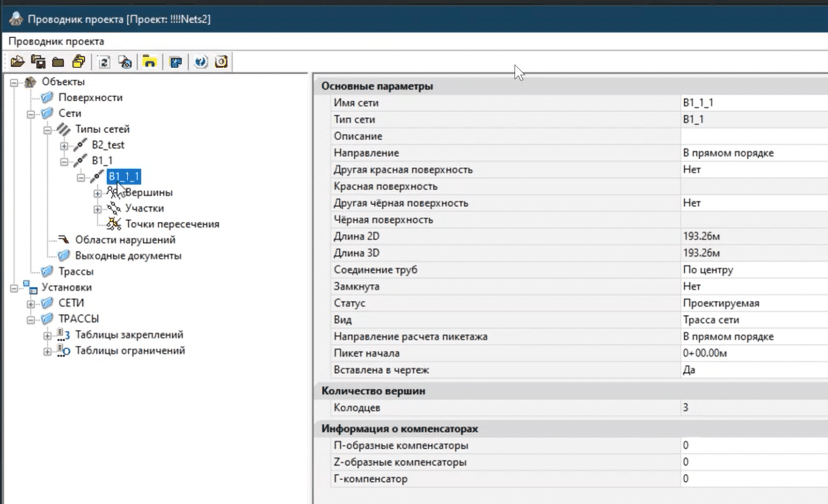Collapse the Сети tree branch

click(x=31, y=114)
